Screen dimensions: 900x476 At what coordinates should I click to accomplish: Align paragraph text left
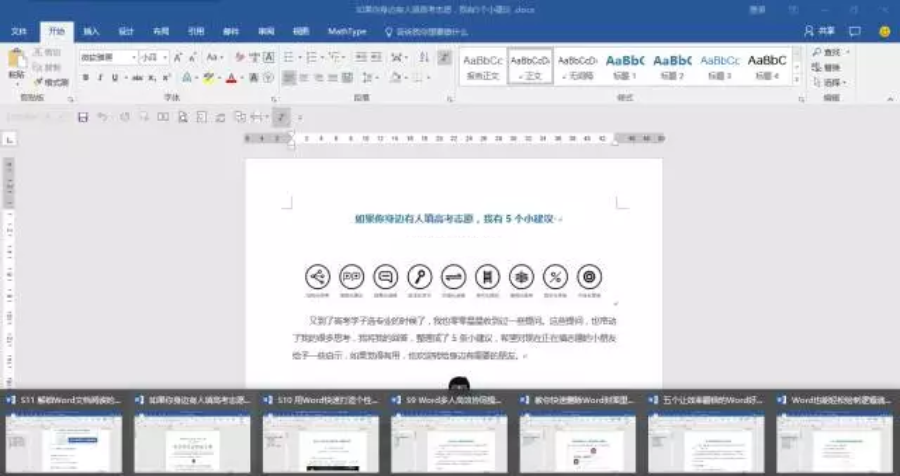(289, 78)
